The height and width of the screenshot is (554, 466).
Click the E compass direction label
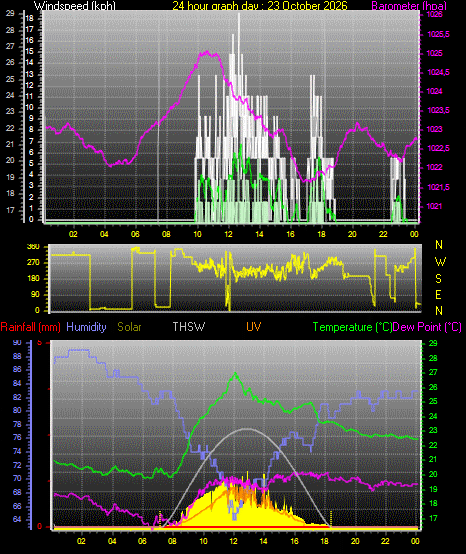tap(438, 295)
